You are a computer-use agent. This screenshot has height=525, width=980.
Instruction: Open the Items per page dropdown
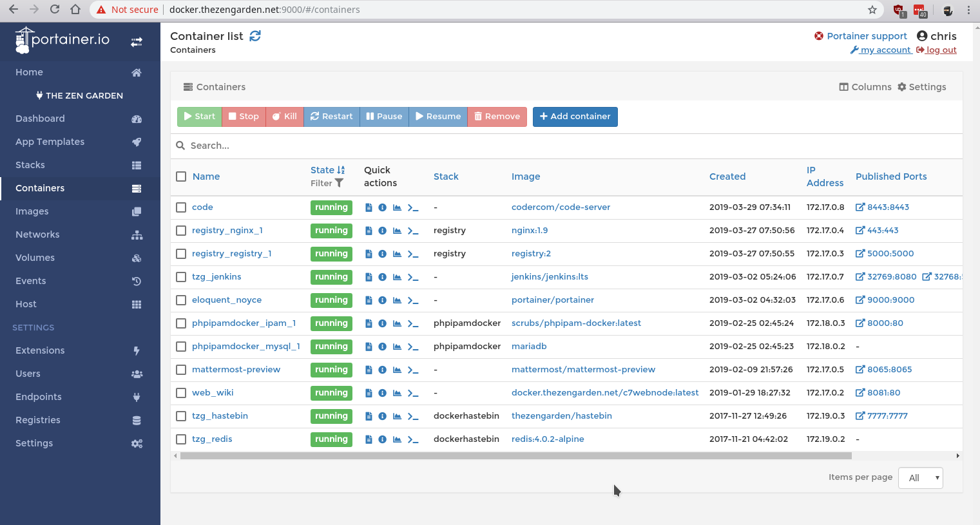tap(921, 478)
